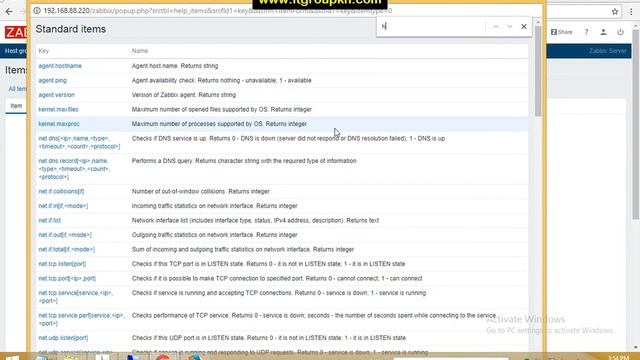Select the net.tcp.service.perf key link
Viewport: 640px width, 360px height.
coord(81,319)
